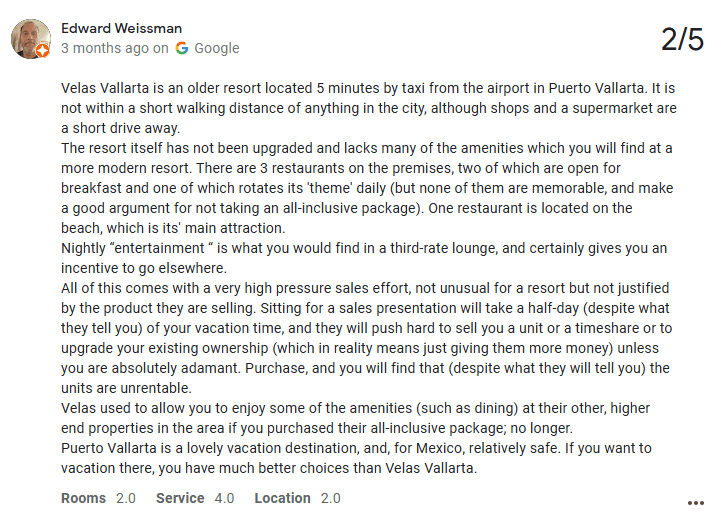
Task: Click the Rooms 2.0 sub-rating
Action: [x=98, y=498]
